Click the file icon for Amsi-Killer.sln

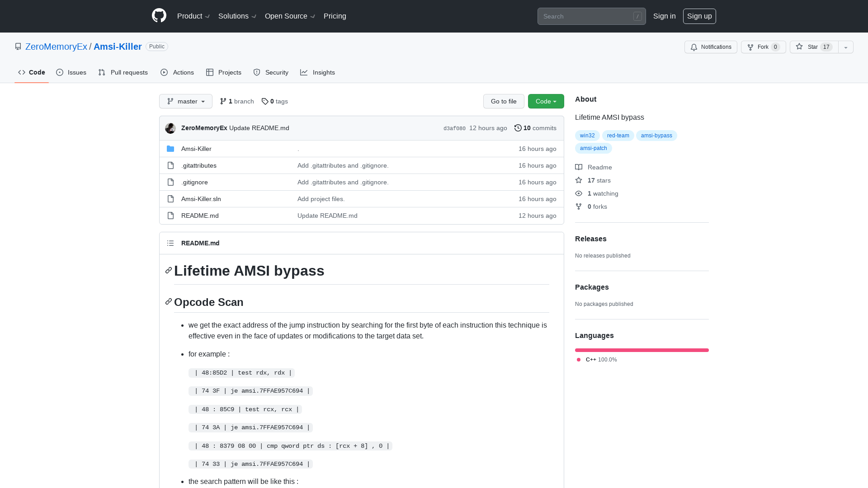pos(170,199)
